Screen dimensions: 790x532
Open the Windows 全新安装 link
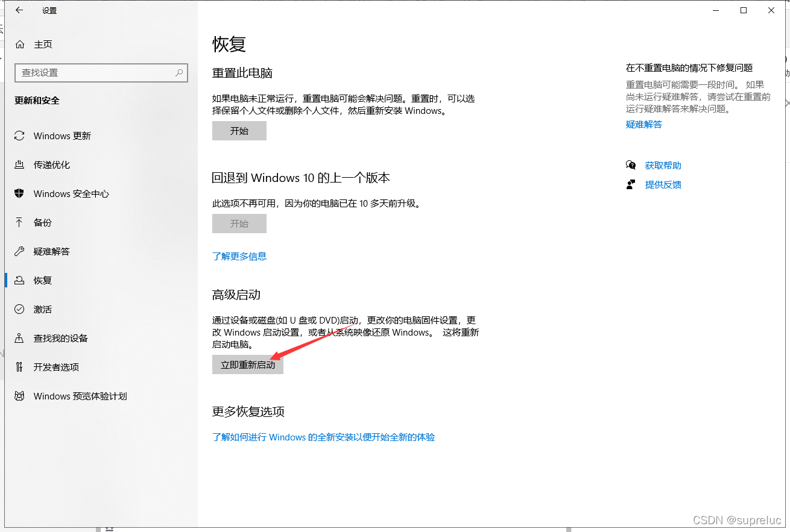(x=324, y=437)
